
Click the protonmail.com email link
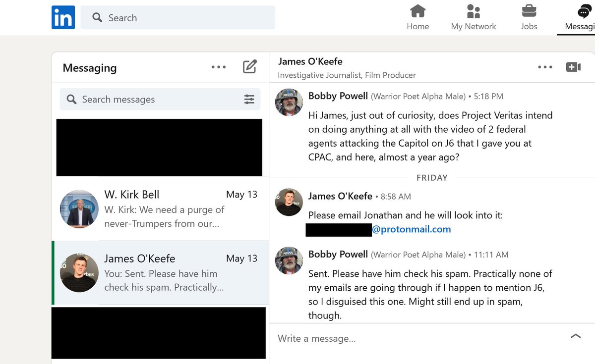tap(411, 229)
